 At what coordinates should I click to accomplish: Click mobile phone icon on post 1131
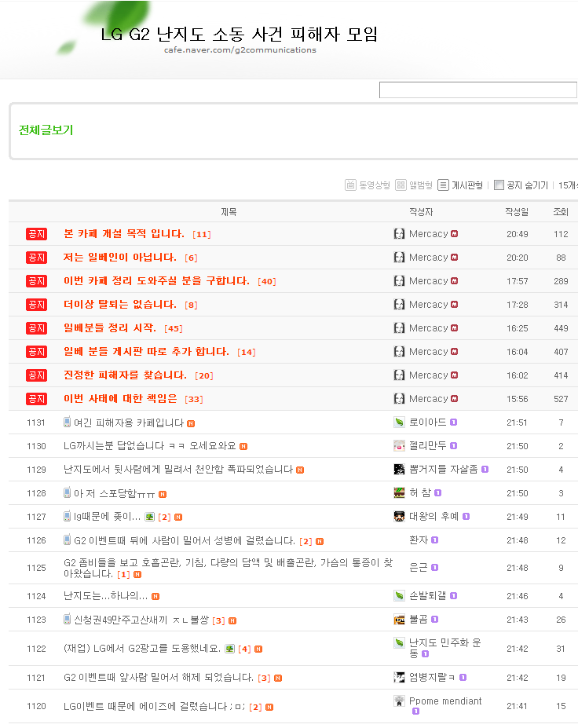point(68,422)
